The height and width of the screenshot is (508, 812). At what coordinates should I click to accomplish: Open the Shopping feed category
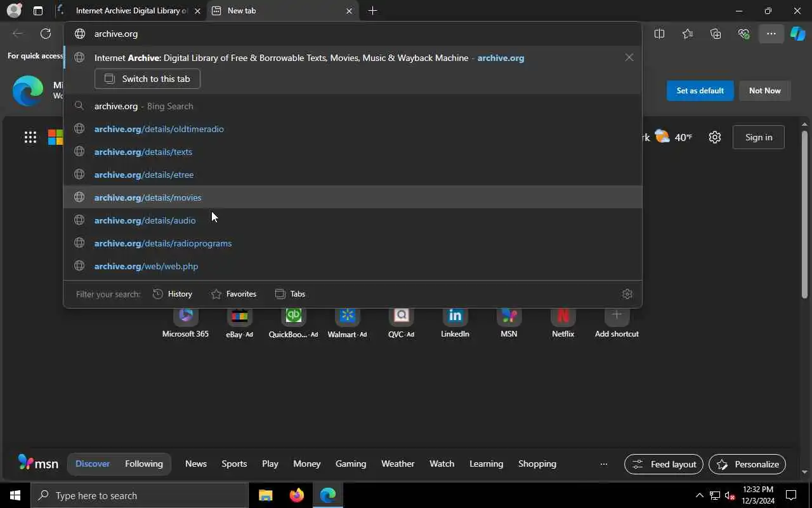click(x=537, y=464)
